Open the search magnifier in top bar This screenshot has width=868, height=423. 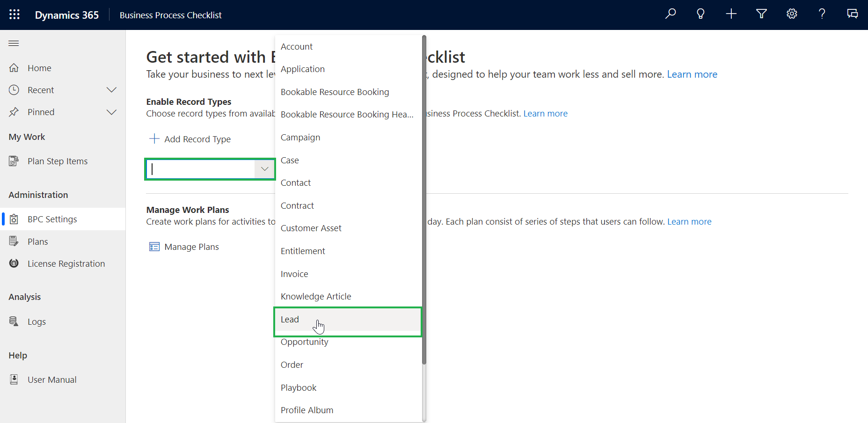click(x=671, y=14)
